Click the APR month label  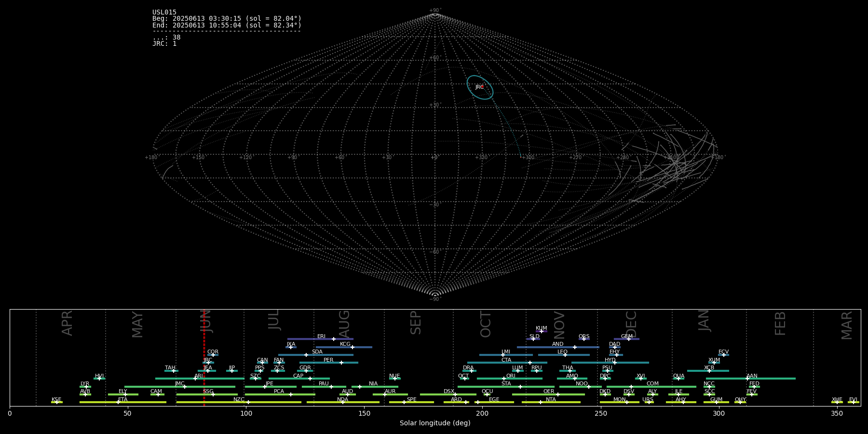(x=67, y=323)
